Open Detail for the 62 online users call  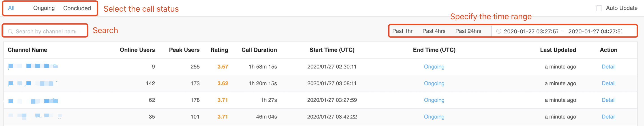608,100
